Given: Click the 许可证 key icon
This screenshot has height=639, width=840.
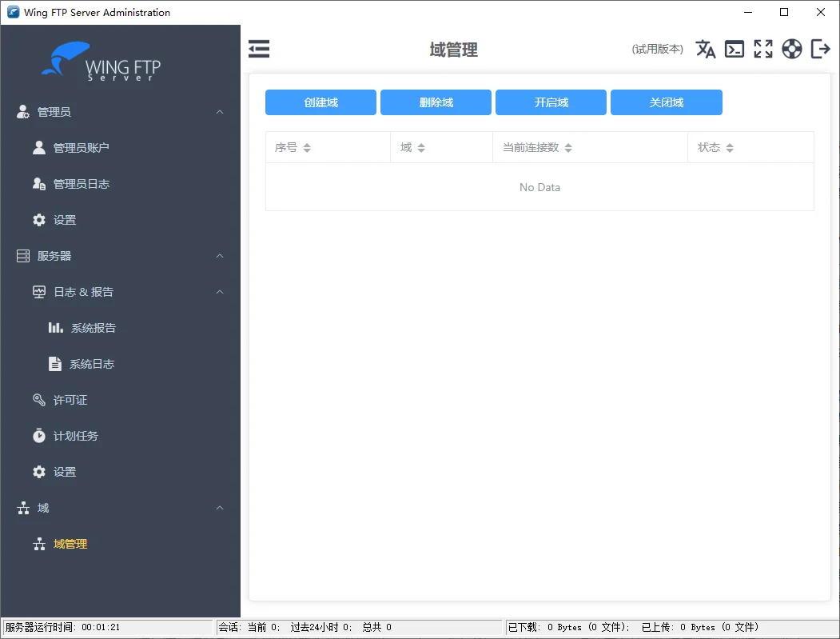Looking at the screenshot, I should [38, 399].
